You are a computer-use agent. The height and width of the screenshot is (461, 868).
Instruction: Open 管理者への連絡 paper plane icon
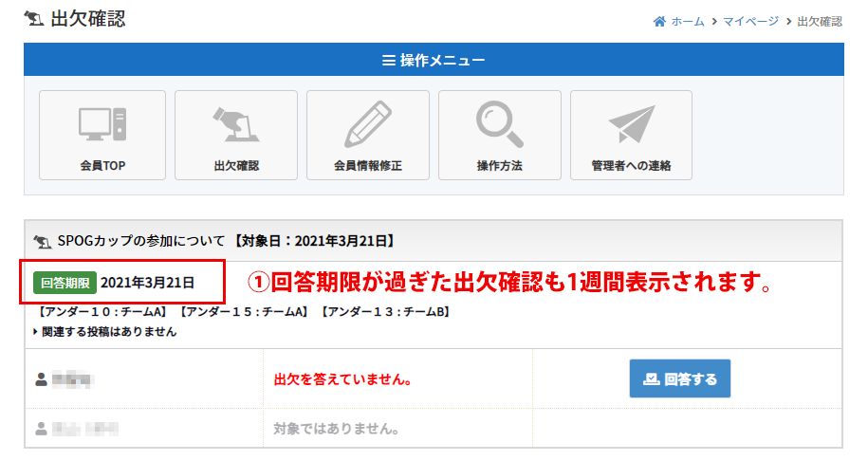coord(631,124)
